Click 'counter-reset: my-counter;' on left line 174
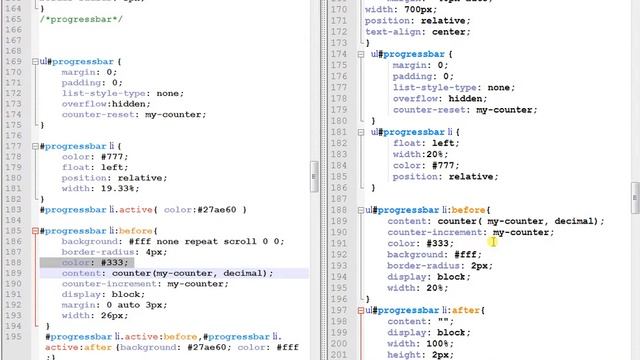Viewport: 640px width, 360px height. [x=134, y=114]
